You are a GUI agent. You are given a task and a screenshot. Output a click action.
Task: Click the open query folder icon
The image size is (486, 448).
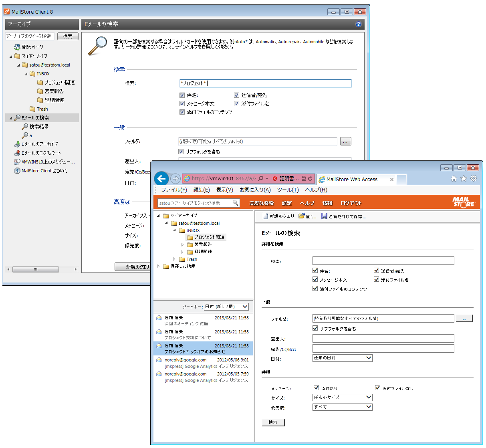302,216
